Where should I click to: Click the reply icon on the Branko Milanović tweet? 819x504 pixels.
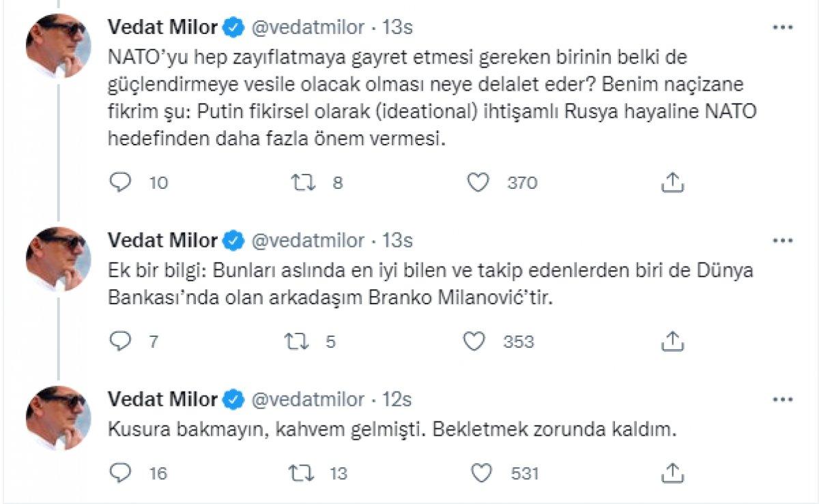pyautogui.click(x=120, y=342)
